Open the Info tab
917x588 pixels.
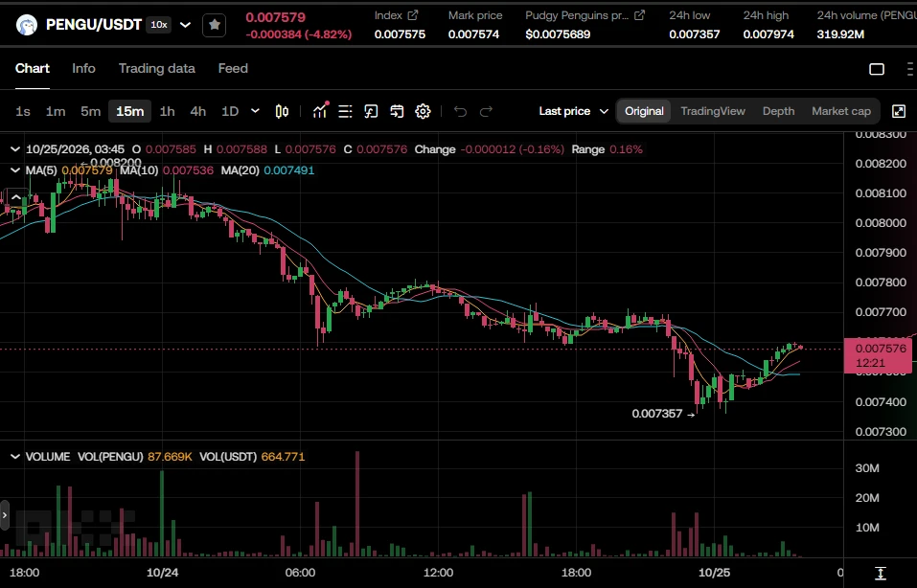[83, 68]
